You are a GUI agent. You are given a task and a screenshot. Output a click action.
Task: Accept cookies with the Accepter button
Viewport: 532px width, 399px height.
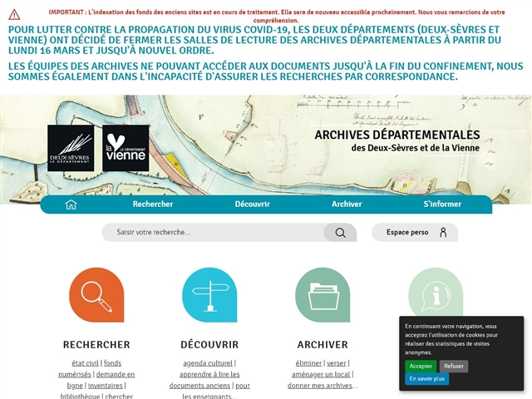tap(421, 366)
